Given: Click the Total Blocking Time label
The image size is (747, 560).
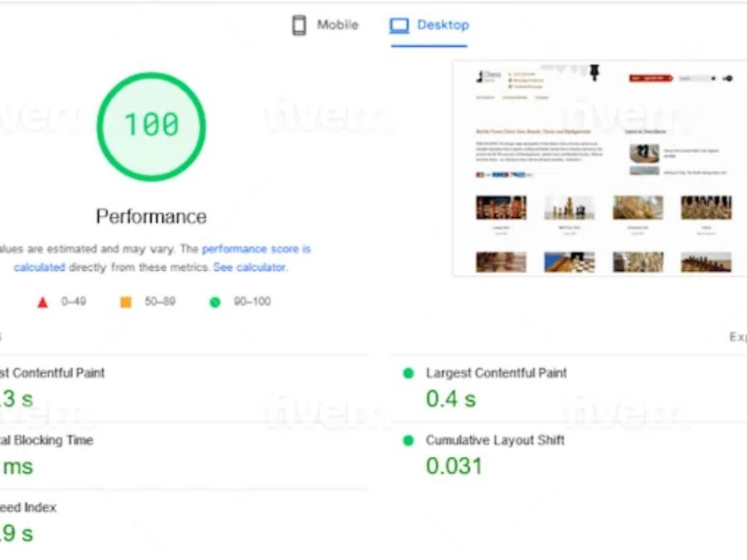Looking at the screenshot, I should [x=46, y=440].
